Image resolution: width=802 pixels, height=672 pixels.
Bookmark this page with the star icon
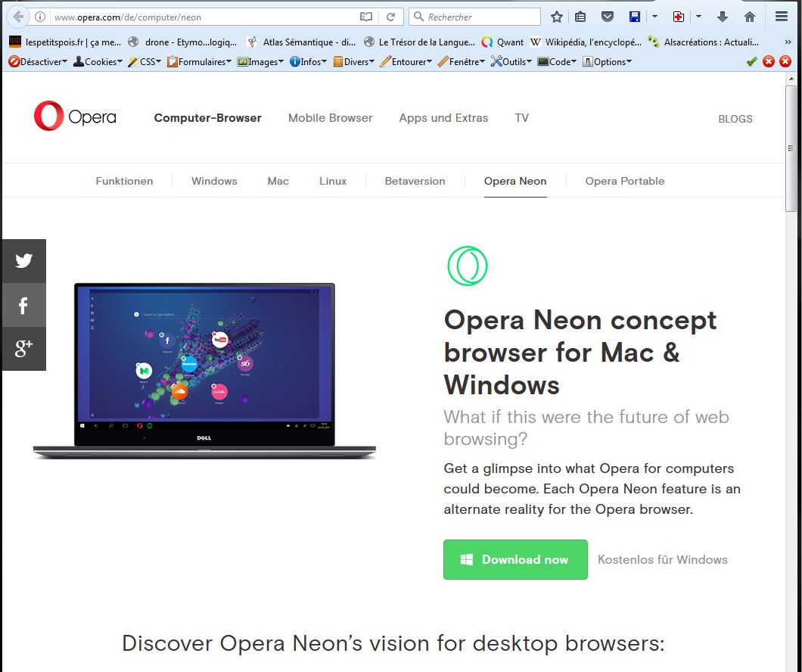coord(557,17)
